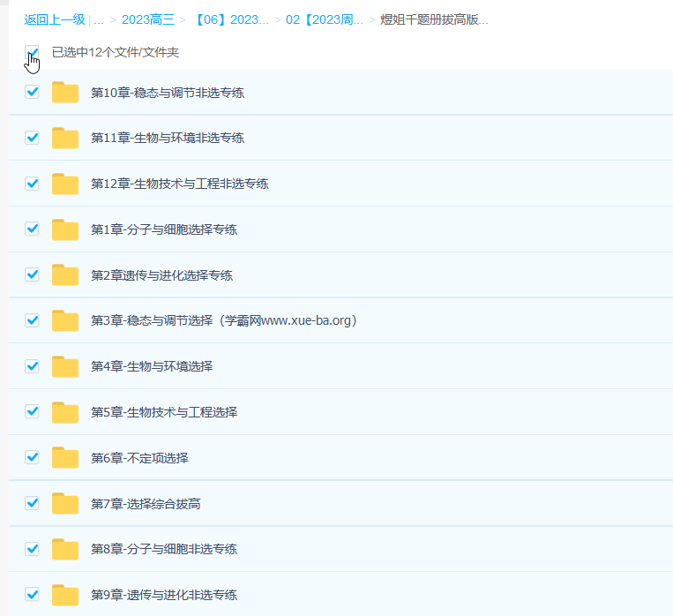Deselect checkbox for 第9章-遗传与进化非选专练
673x616 pixels.
33,594
